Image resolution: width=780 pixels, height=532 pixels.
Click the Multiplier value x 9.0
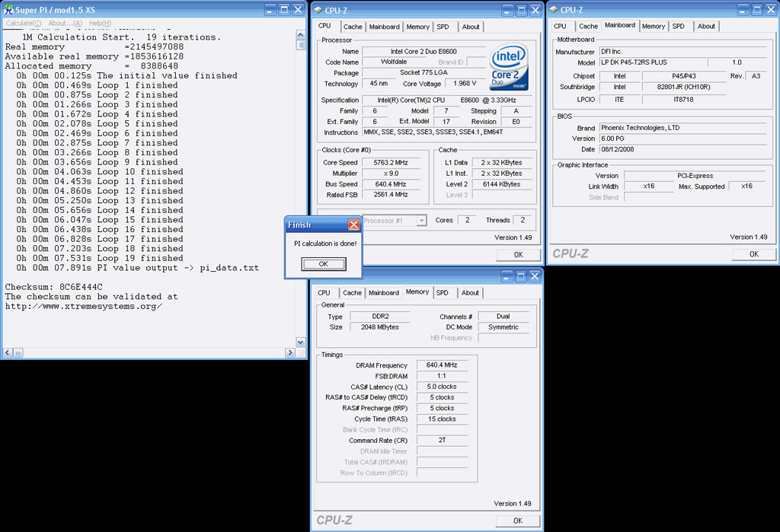click(x=391, y=174)
